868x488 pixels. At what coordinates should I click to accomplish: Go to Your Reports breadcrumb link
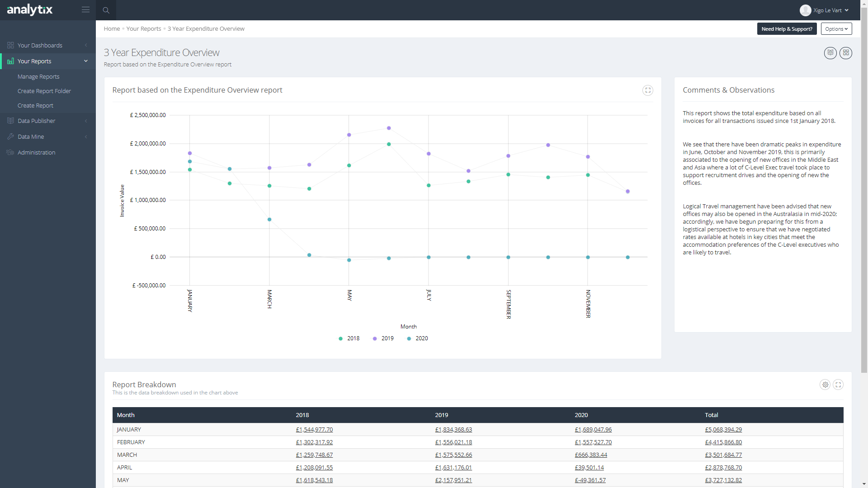[x=144, y=29]
